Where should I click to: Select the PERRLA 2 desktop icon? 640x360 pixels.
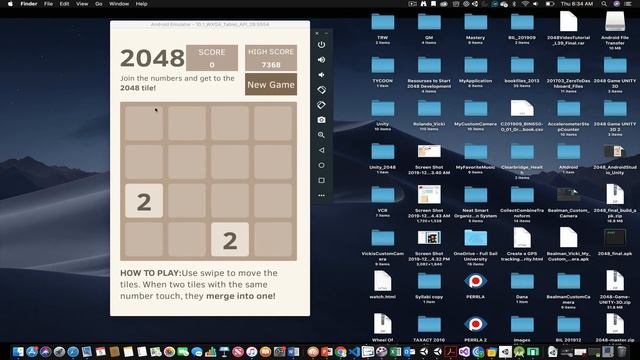point(476,324)
